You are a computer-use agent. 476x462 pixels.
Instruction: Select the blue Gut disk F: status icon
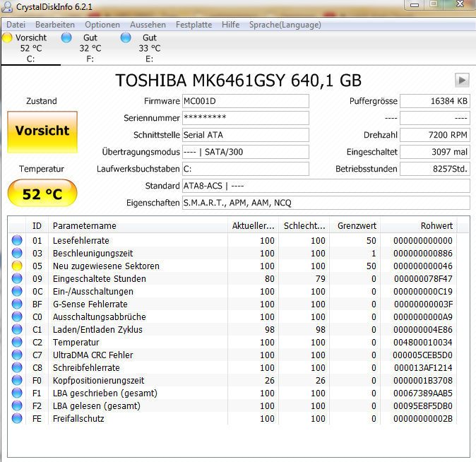pos(66,37)
